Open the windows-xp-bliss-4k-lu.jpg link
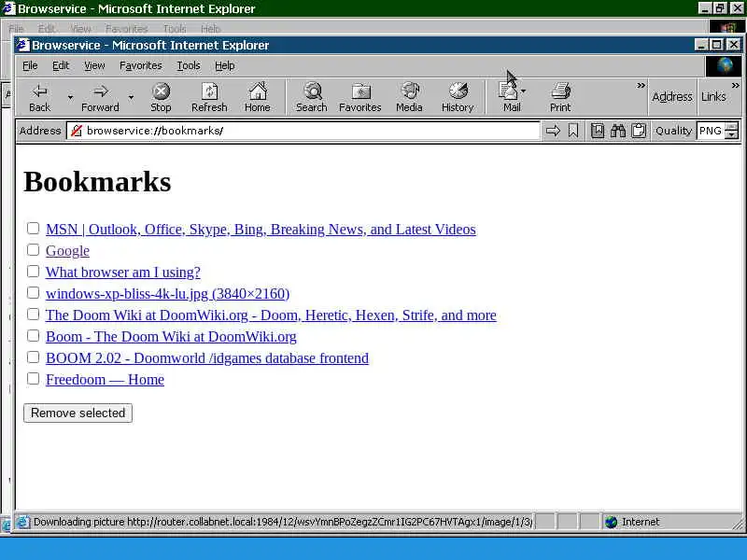The image size is (747, 560). 168,294
